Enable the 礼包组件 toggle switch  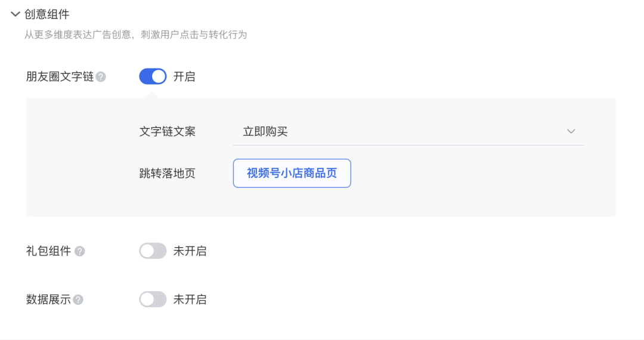pyautogui.click(x=153, y=251)
